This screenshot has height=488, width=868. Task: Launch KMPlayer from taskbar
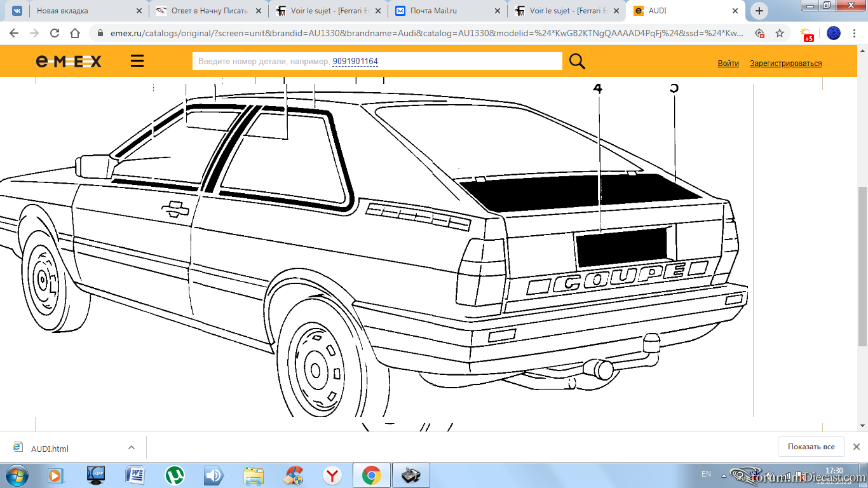[x=96, y=475]
